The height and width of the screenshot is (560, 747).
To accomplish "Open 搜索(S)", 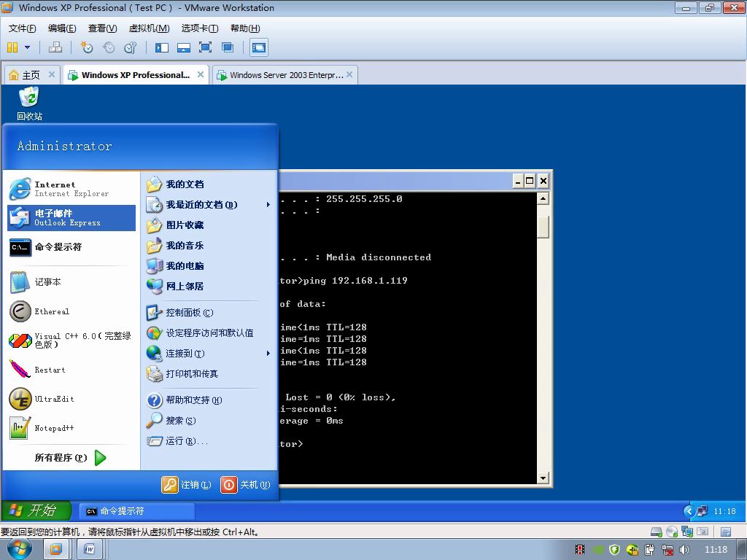I will [209, 421].
